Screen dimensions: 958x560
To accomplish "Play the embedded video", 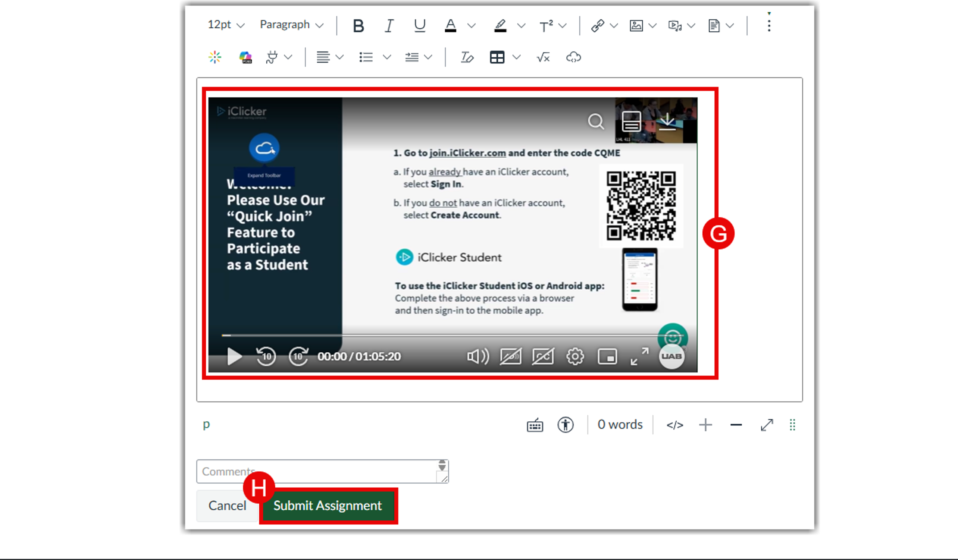I will pyautogui.click(x=234, y=356).
